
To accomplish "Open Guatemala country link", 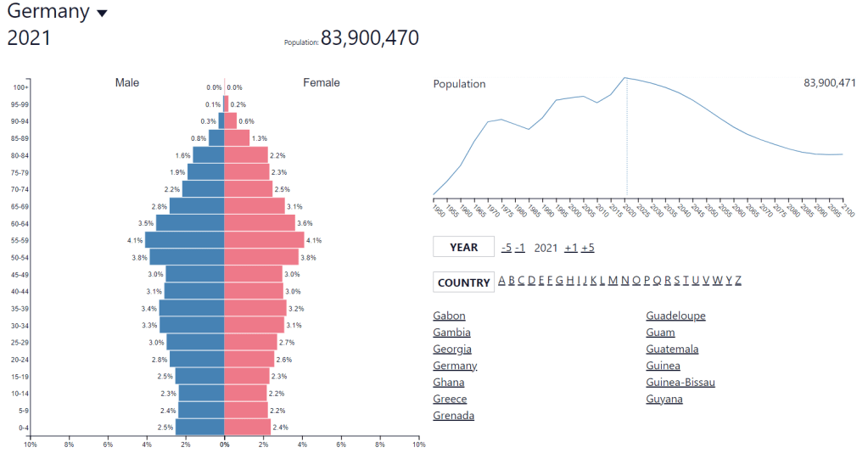I will [x=672, y=349].
